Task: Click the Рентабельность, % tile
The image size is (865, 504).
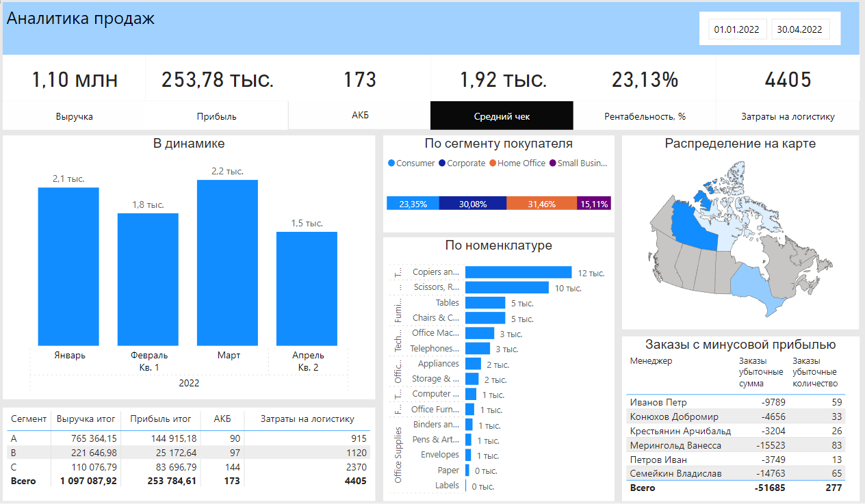Action: point(647,115)
